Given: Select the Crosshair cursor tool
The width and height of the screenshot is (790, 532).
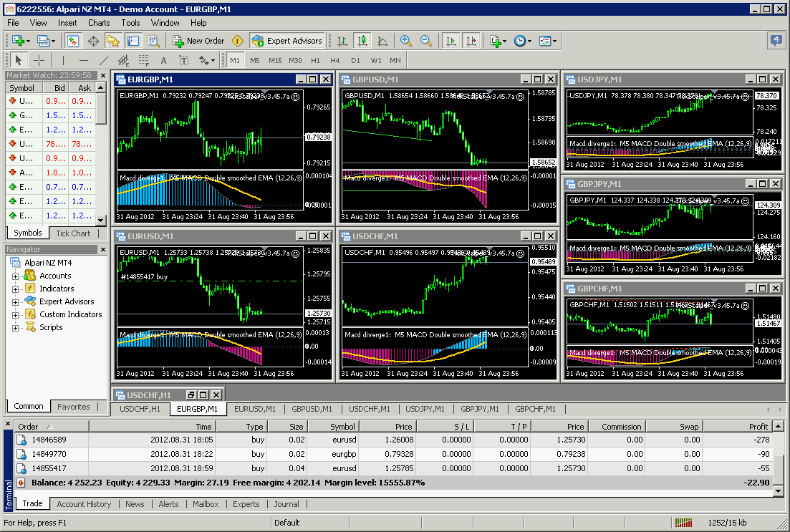Looking at the screenshot, I should (39, 60).
